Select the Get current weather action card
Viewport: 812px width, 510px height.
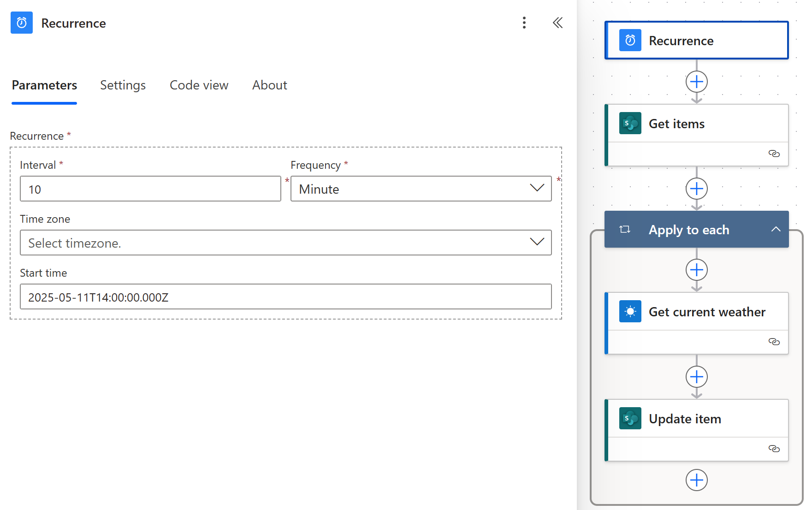(x=696, y=323)
